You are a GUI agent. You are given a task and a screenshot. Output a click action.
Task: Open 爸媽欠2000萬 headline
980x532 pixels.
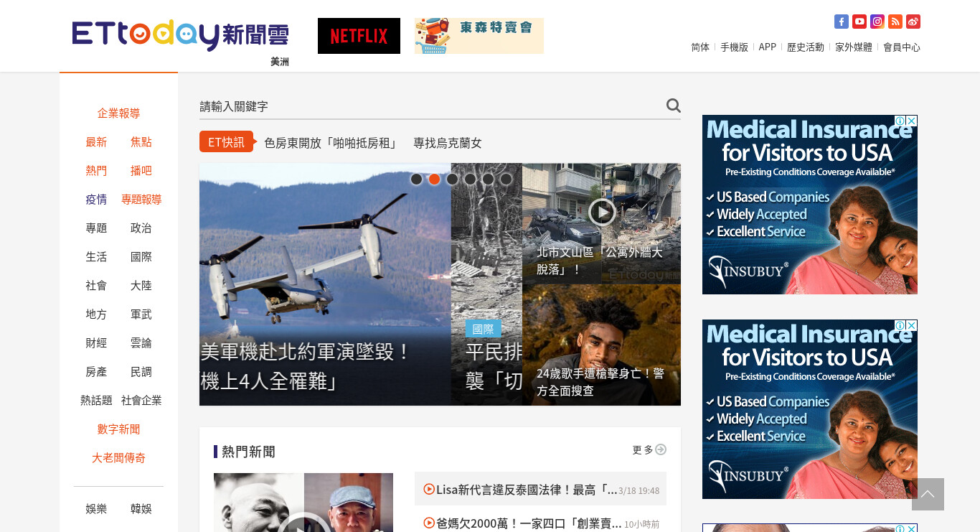[x=529, y=523]
